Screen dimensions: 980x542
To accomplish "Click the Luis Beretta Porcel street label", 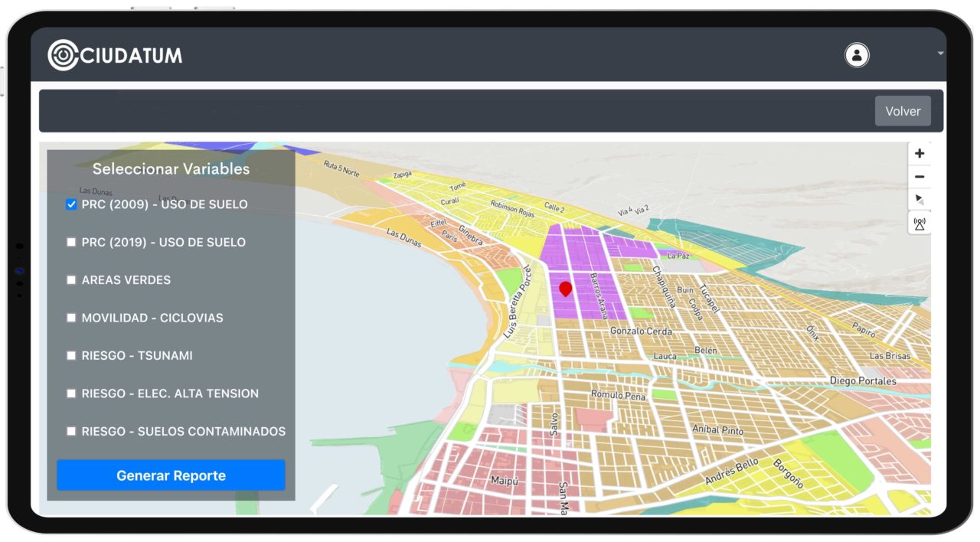I will pos(517,302).
